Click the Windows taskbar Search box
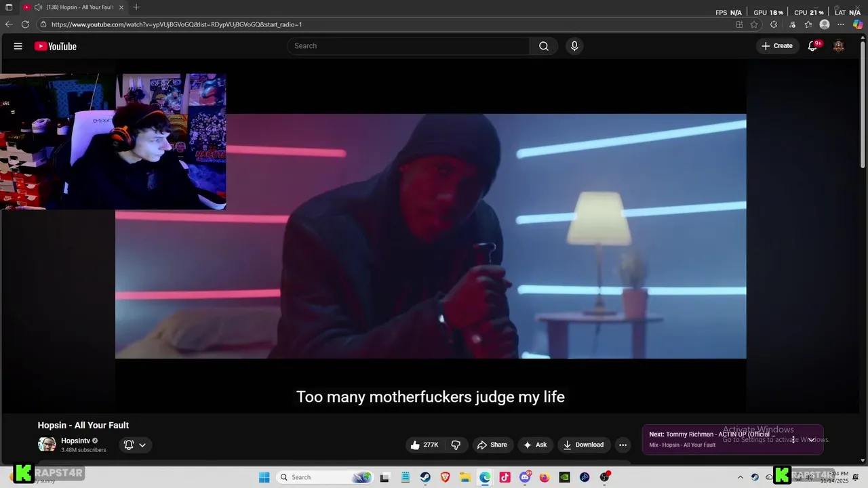This screenshot has width=868, height=488. point(325,477)
